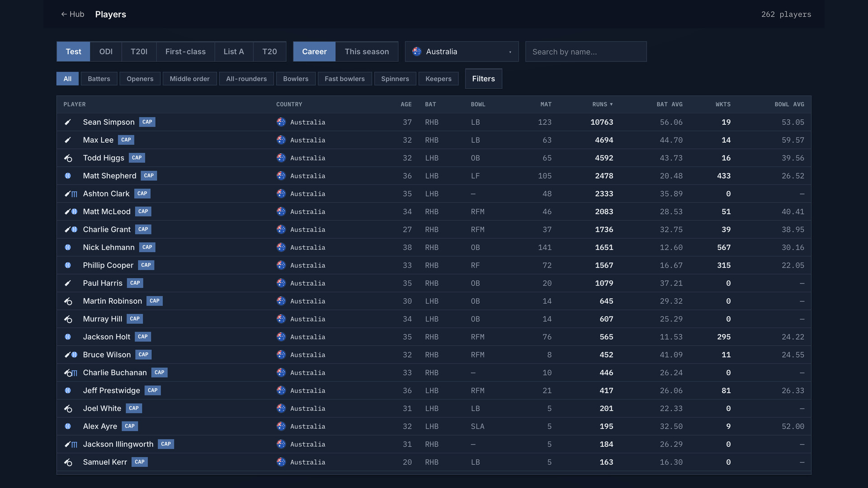This screenshot has height=488, width=868.
Task: Switch stats to This season
Action: (367, 52)
